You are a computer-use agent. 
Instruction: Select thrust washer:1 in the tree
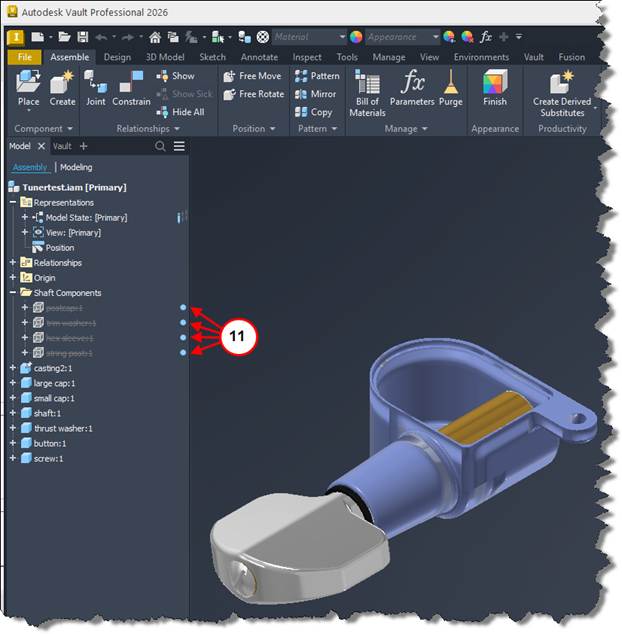[x=57, y=428]
